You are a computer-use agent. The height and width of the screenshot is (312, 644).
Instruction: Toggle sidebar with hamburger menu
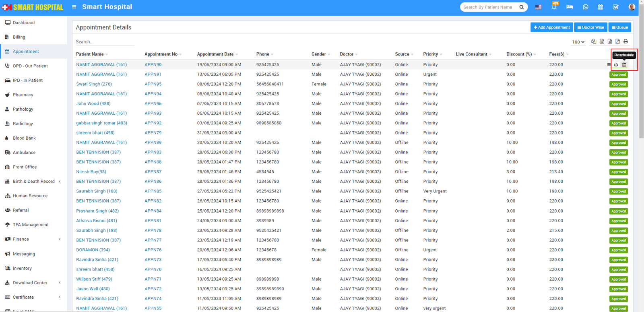pos(74,7)
